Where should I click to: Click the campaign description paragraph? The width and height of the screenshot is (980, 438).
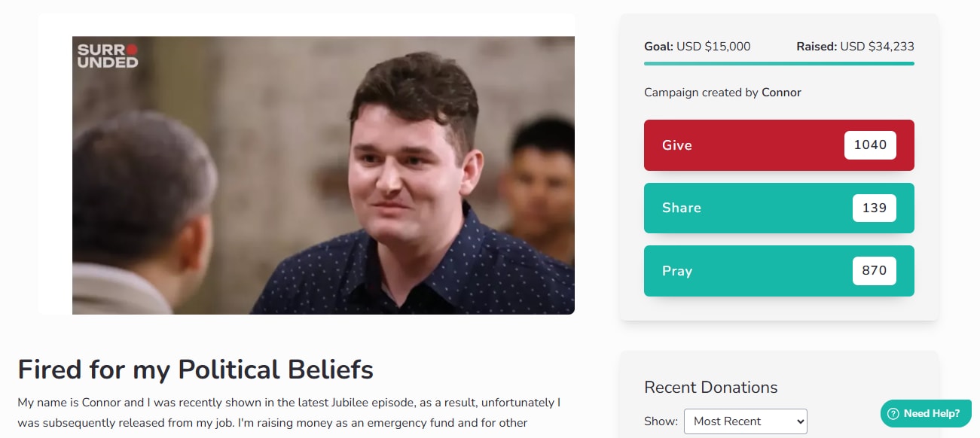(x=289, y=413)
